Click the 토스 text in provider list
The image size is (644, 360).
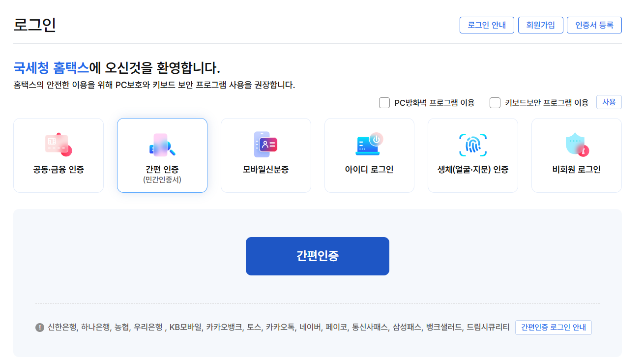(x=254, y=328)
